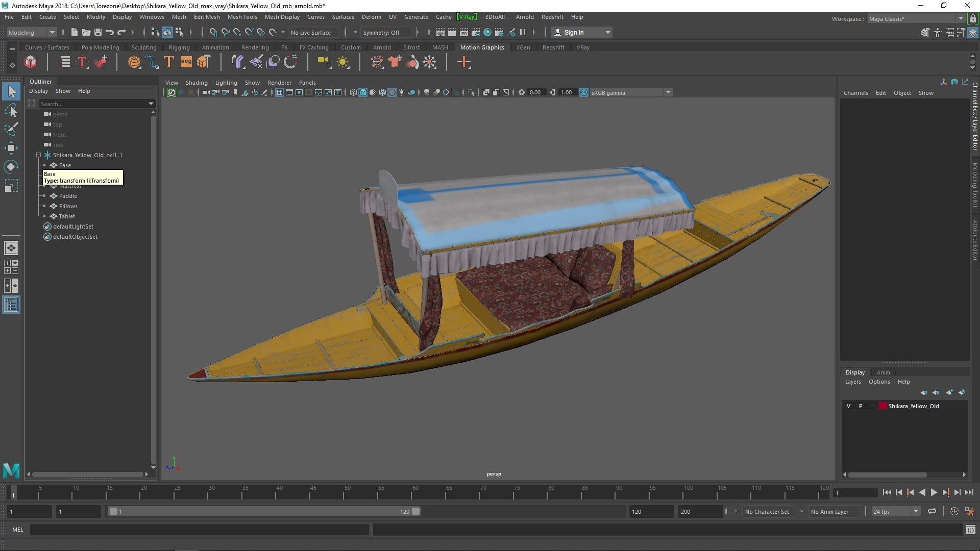The image size is (980, 551).
Task: Select the arrow Select tool
Action: 11,92
